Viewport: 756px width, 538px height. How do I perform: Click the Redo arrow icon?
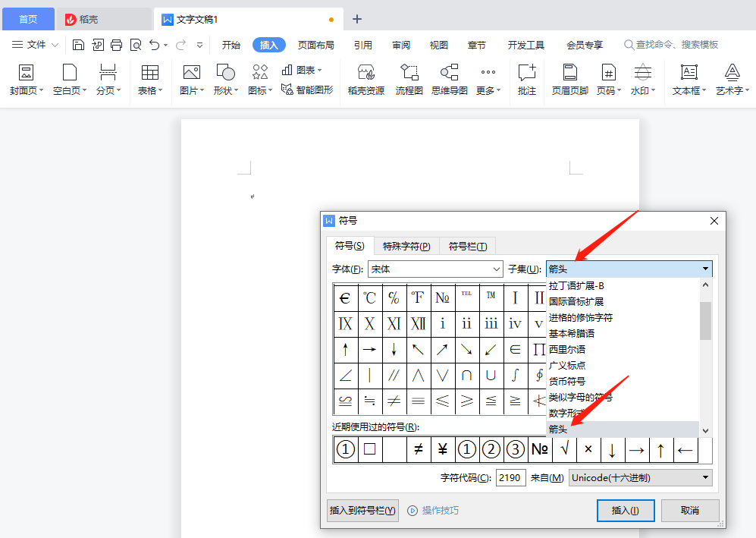(180, 45)
